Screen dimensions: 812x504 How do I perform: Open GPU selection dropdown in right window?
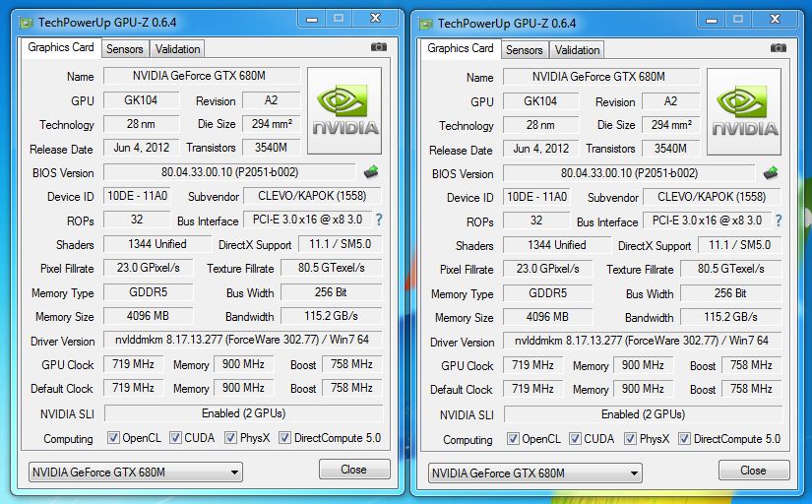click(535, 472)
